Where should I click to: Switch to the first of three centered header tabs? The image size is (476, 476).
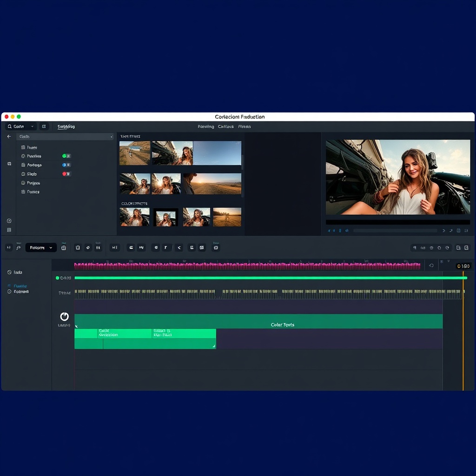[206, 126]
